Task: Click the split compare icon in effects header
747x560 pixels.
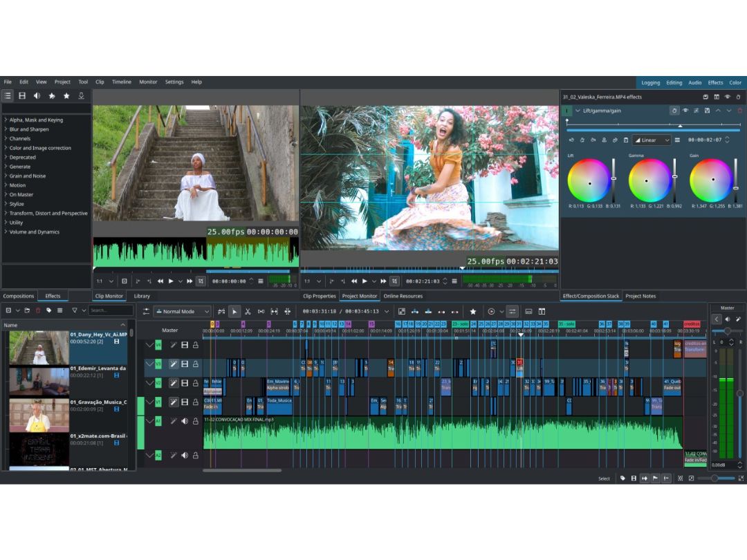Action: pos(717,97)
